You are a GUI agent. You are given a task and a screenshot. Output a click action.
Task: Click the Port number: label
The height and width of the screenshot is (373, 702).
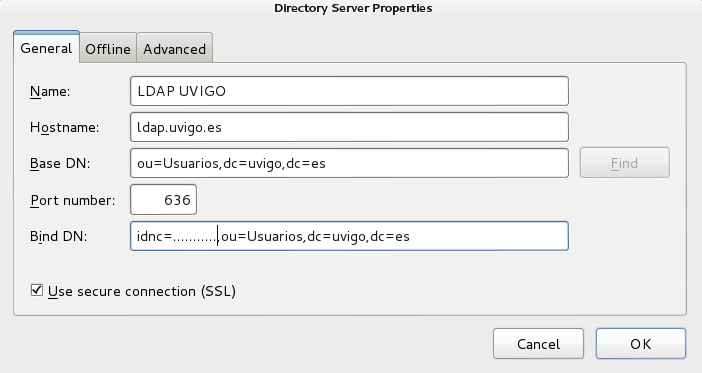click(73, 201)
